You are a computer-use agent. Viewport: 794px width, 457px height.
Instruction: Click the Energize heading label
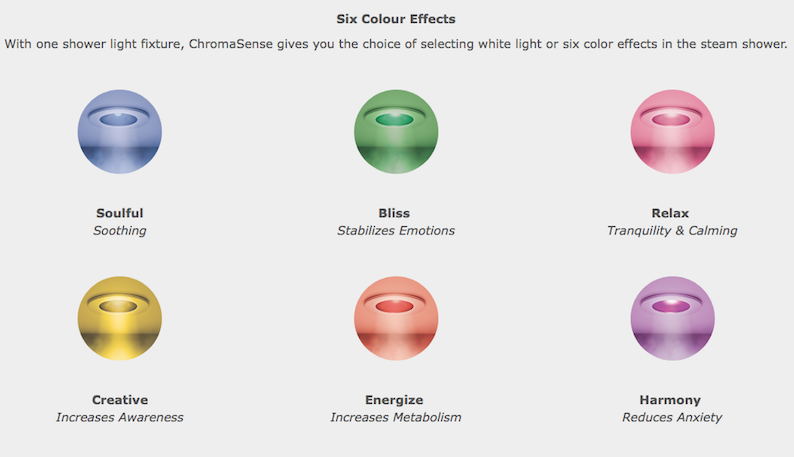point(394,400)
